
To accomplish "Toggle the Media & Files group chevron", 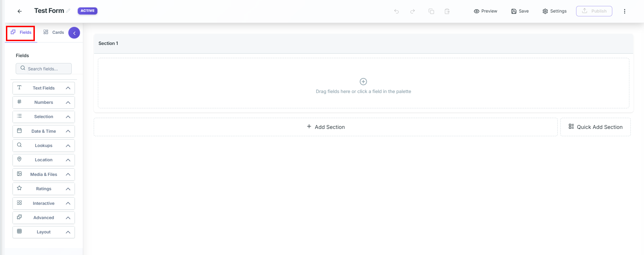I will [68, 175].
